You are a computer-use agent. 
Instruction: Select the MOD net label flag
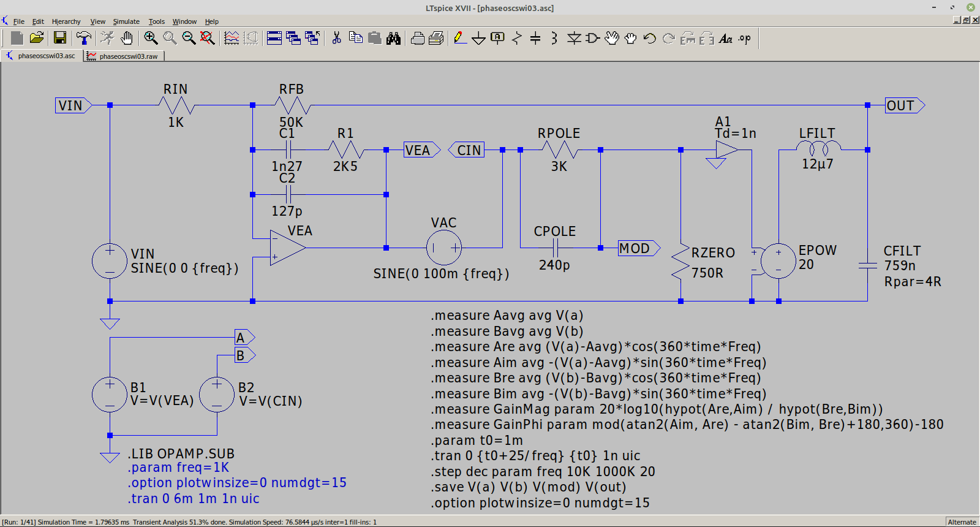point(639,248)
